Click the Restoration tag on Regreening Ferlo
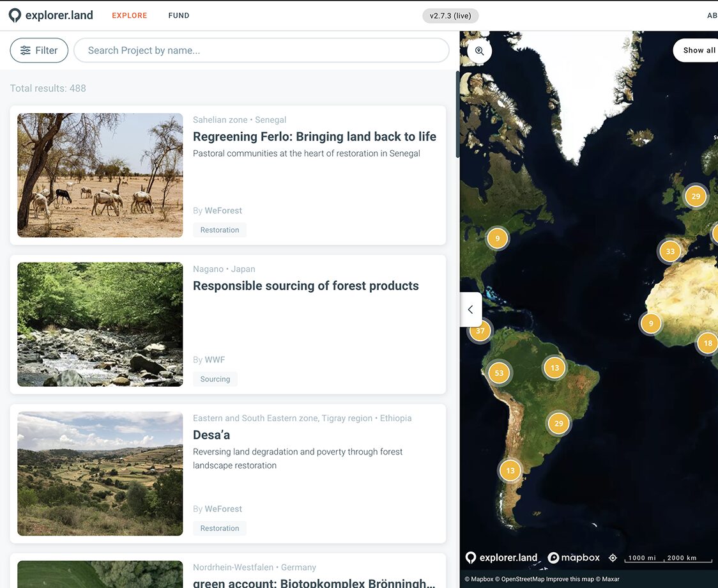 click(220, 230)
